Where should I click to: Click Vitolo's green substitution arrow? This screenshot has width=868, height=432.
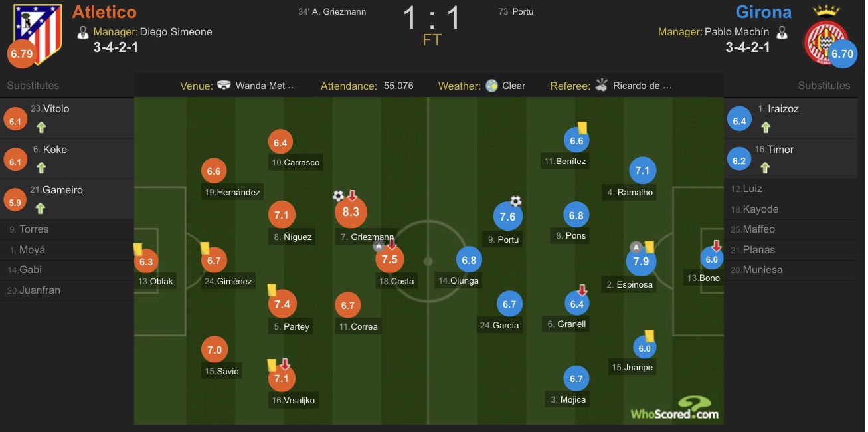[x=41, y=127]
